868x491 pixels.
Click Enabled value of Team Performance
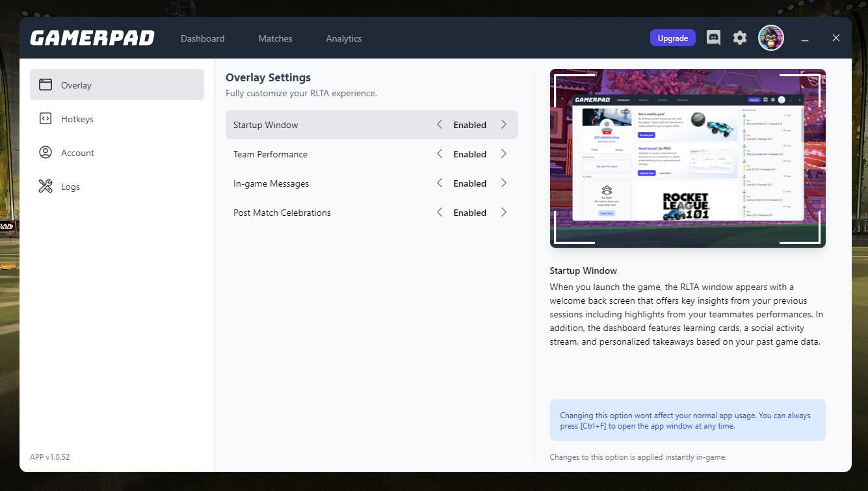(470, 154)
